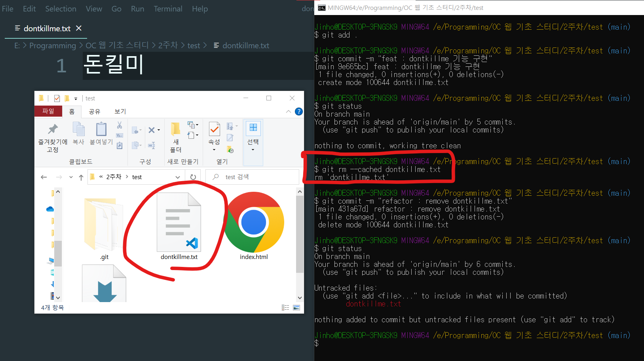Close the dontkillme.txt editor tab

79,28
